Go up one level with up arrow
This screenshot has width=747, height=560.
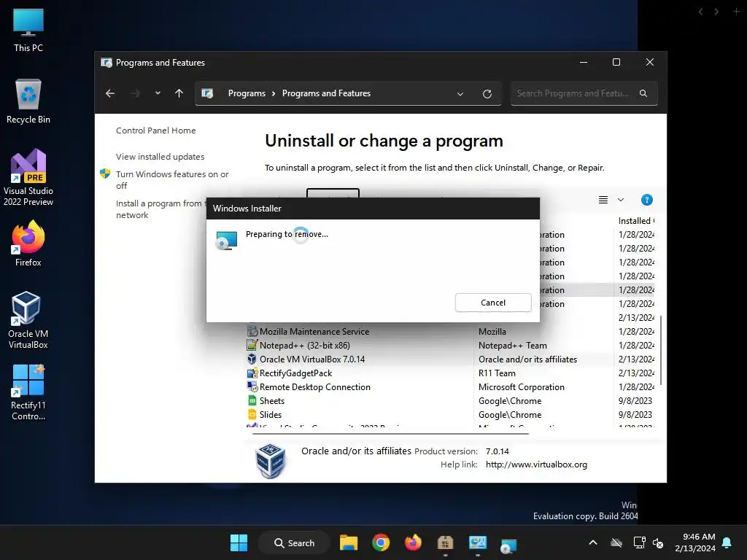click(179, 93)
